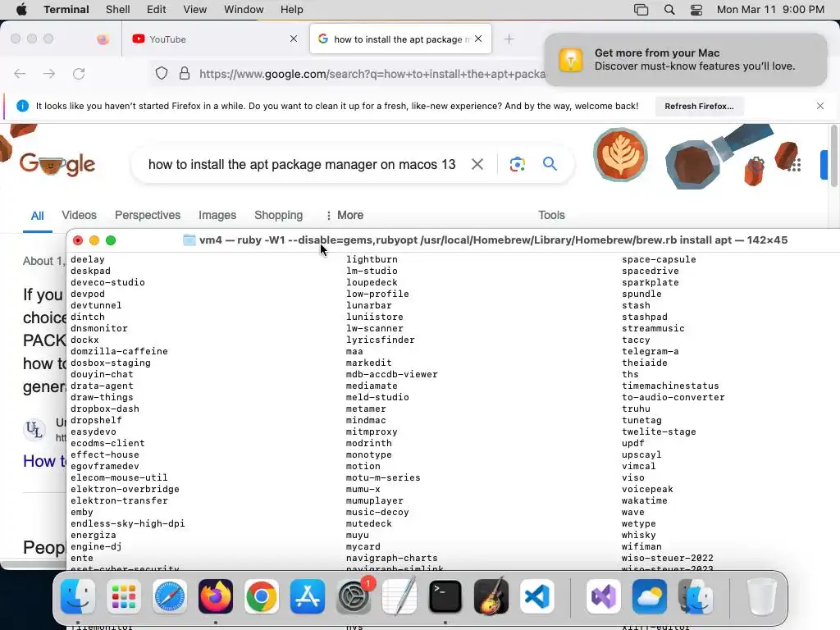Click the Firefox URL address field

(x=372, y=74)
